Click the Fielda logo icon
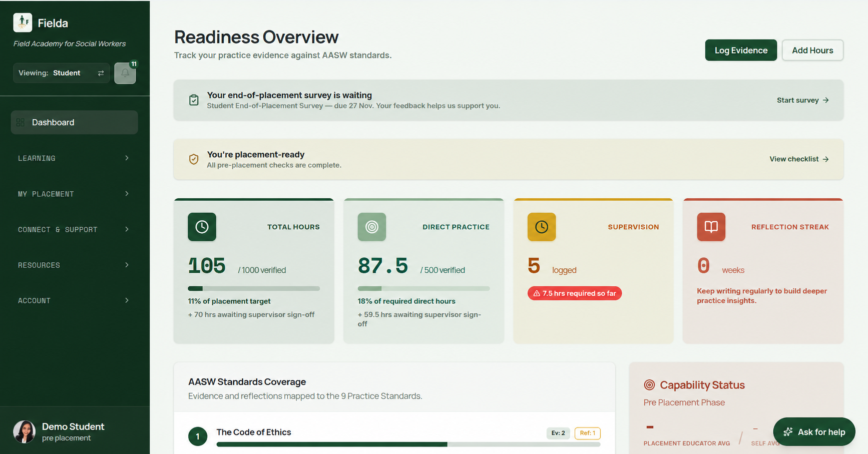 tap(23, 23)
